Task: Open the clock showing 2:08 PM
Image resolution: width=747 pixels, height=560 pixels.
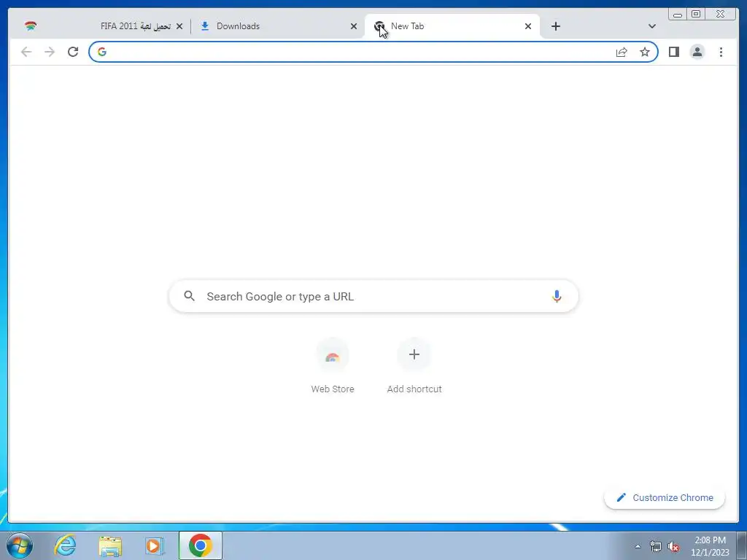Action: [710, 546]
